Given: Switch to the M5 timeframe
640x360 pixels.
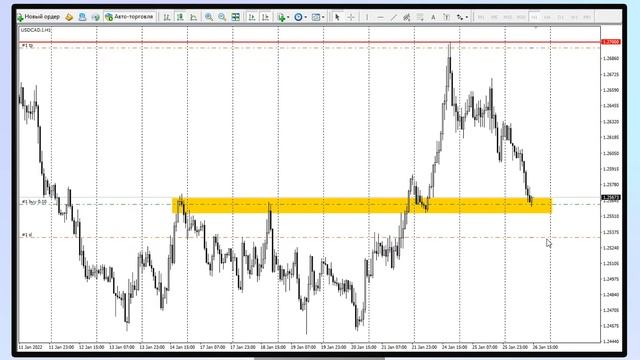Looking at the screenshot, I should click(494, 17).
